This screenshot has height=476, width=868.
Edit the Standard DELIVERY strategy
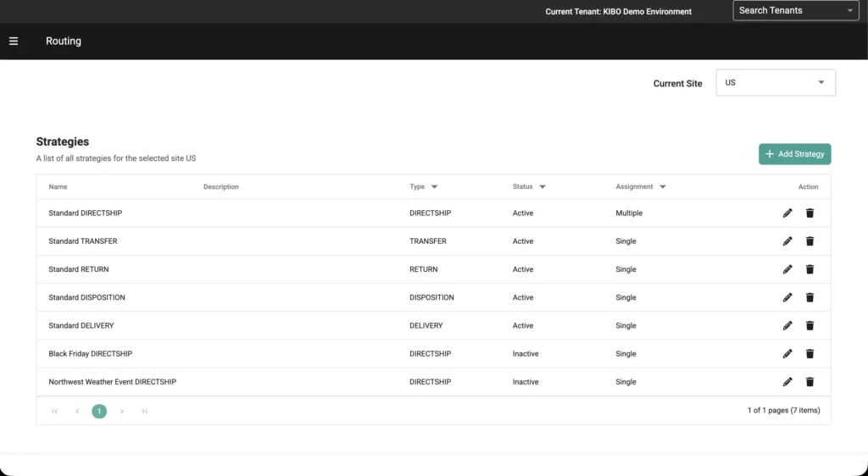tap(787, 325)
